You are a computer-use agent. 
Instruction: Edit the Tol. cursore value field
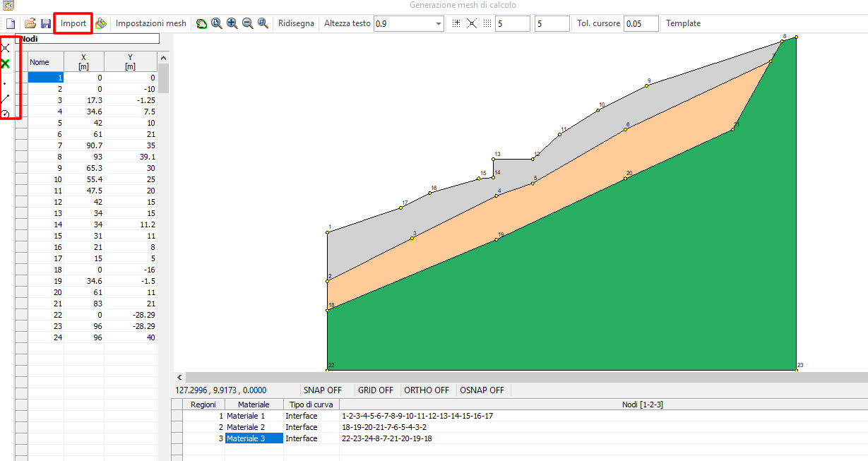click(641, 23)
